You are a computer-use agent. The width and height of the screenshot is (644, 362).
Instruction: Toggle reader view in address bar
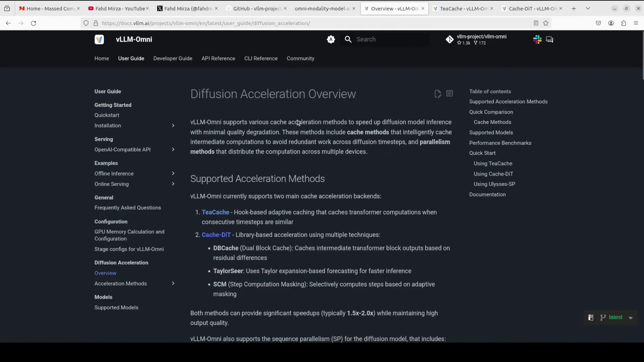[x=536, y=23]
